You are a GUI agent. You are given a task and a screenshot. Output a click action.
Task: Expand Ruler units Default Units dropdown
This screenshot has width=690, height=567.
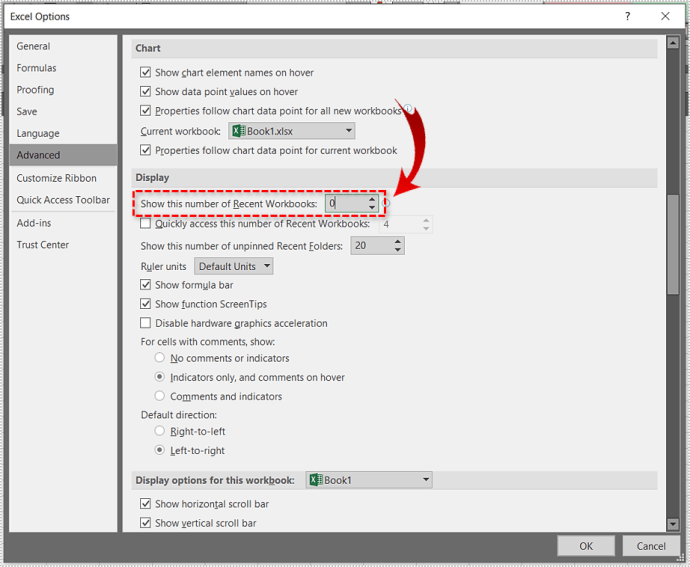tap(265, 267)
